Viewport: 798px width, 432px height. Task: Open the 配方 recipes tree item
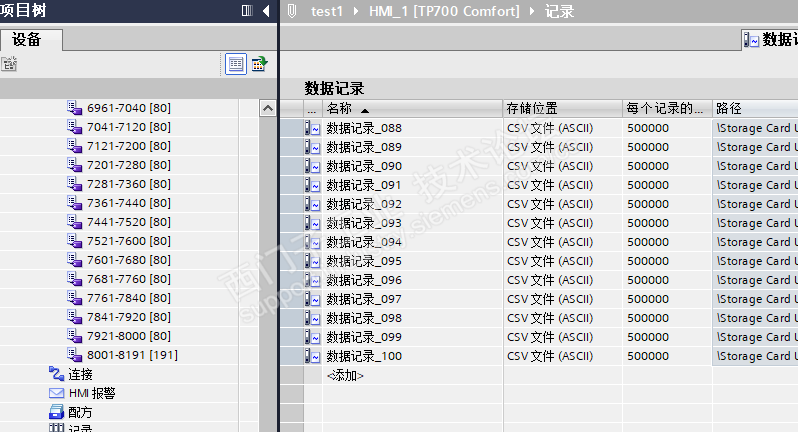(x=80, y=412)
